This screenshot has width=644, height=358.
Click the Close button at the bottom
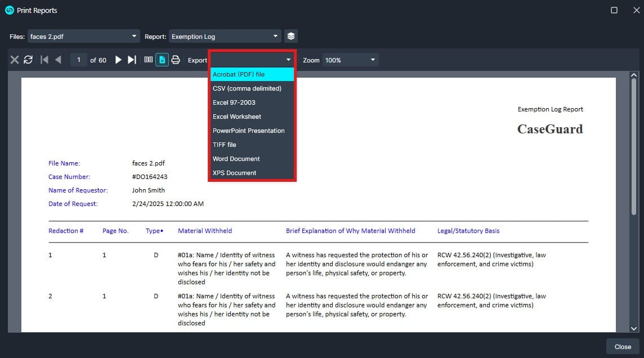pyautogui.click(x=623, y=347)
